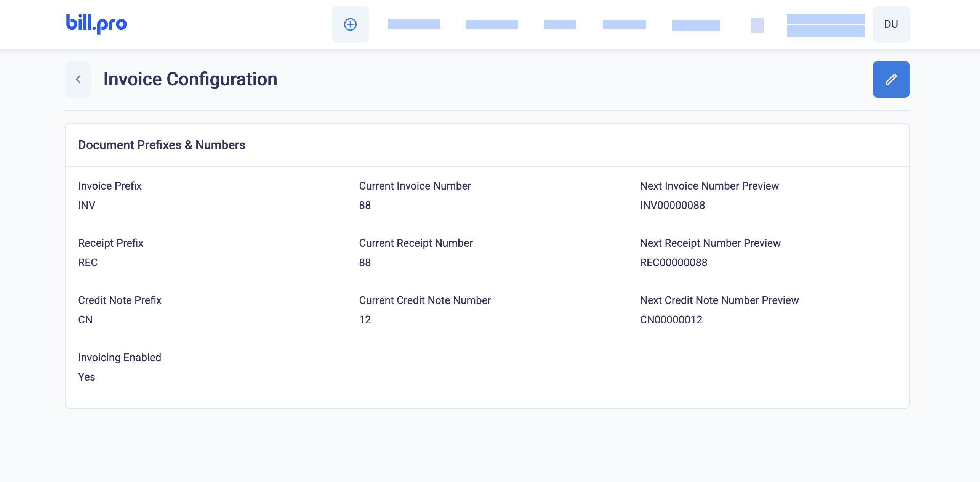Click the Document Prefixes & Numbers heading
980x482 pixels.
click(x=162, y=145)
